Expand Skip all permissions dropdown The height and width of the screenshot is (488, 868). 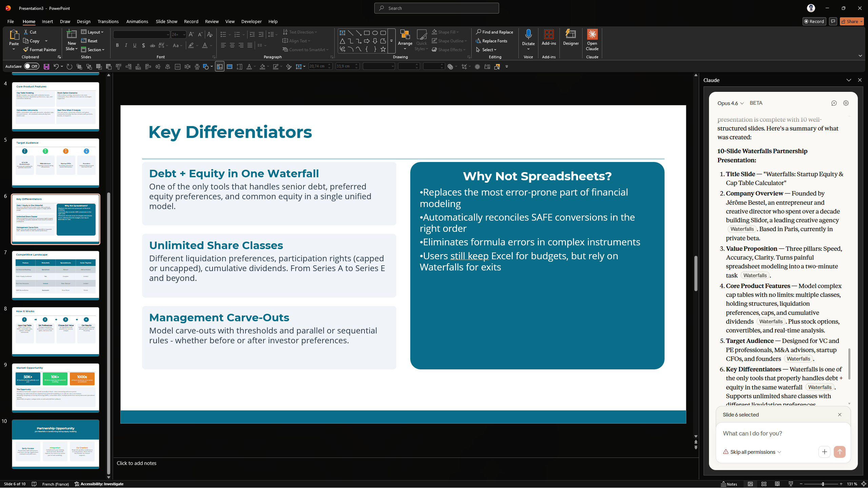tap(752, 452)
